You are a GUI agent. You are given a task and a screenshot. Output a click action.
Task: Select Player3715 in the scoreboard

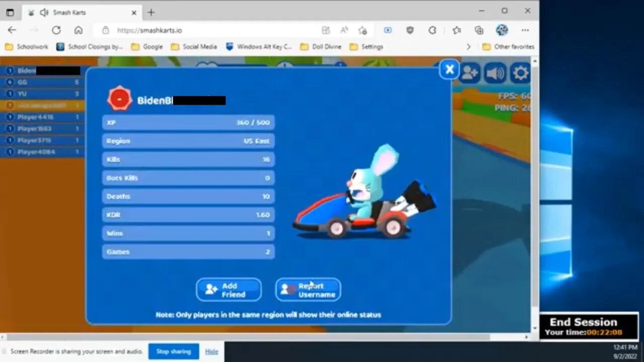(x=42, y=140)
